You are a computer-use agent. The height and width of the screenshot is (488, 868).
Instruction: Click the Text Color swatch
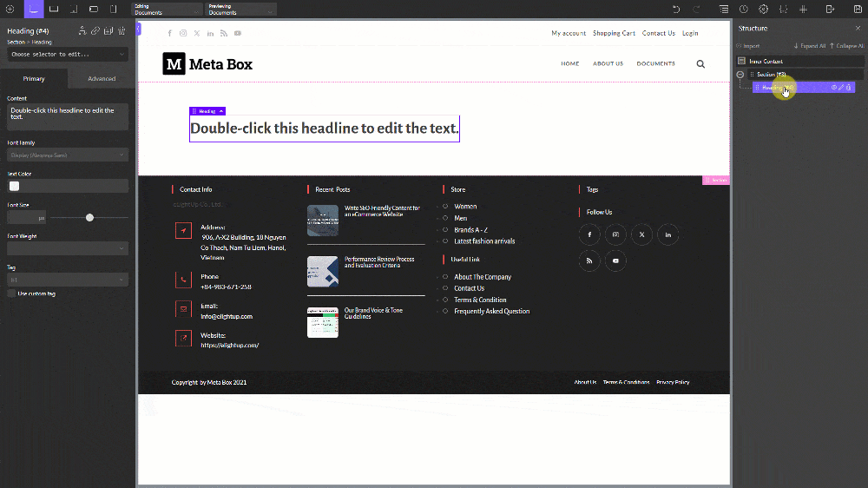(x=15, y=186)
